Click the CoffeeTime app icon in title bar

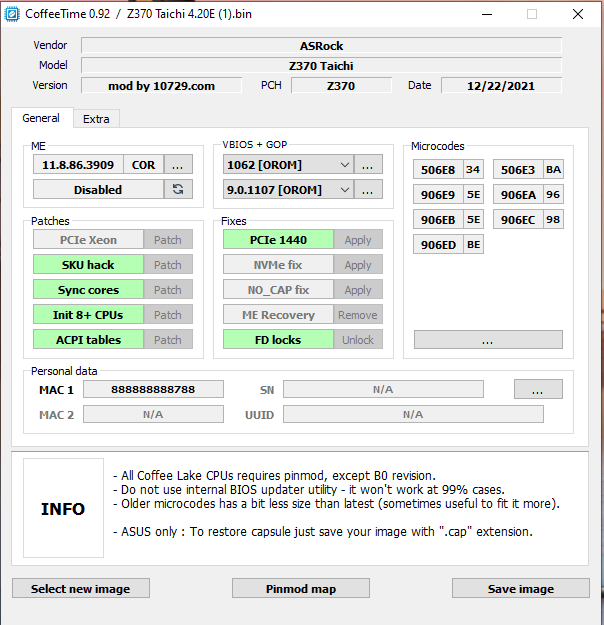pyautogui.click(x=12, y=14)
